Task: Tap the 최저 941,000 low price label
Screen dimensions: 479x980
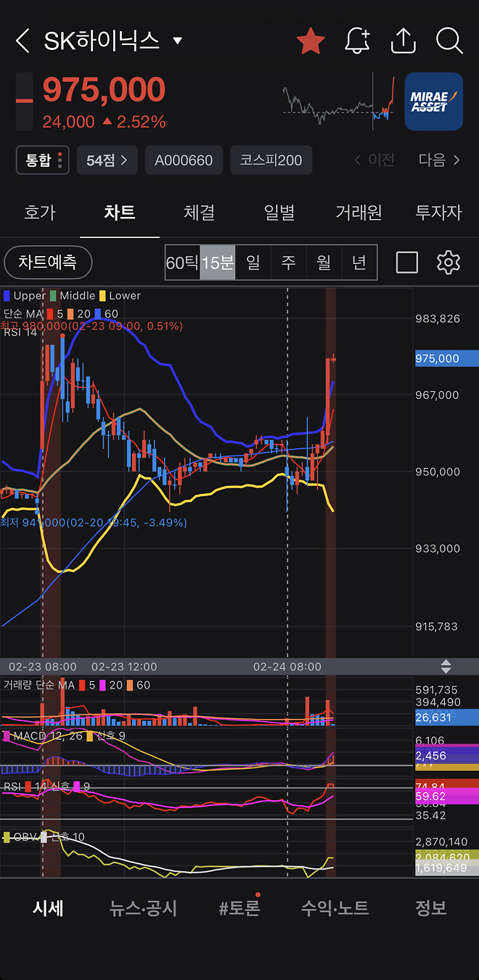Action: [x=94, y=522]
